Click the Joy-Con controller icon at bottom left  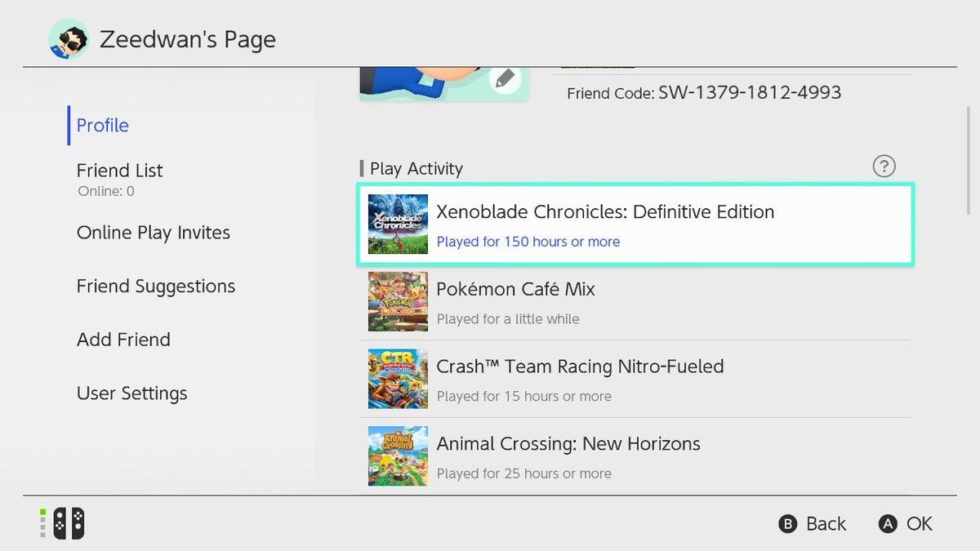click(69, 523)
